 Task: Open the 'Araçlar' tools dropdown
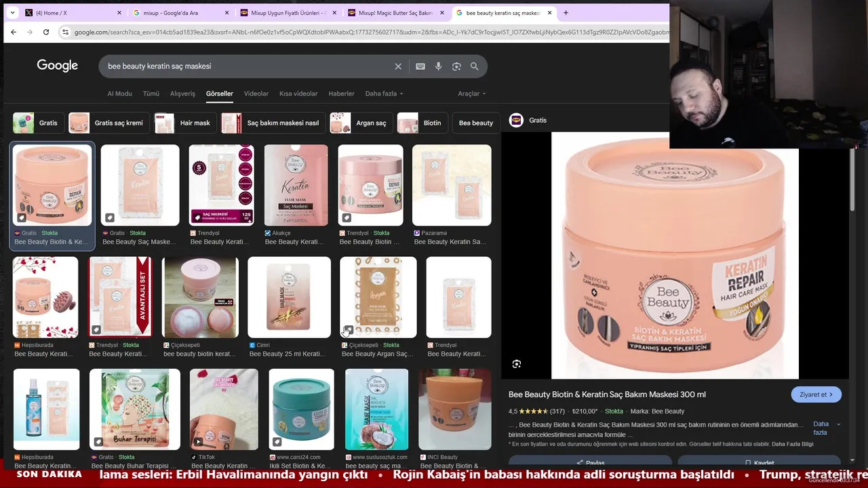click(x=471, y=94)
